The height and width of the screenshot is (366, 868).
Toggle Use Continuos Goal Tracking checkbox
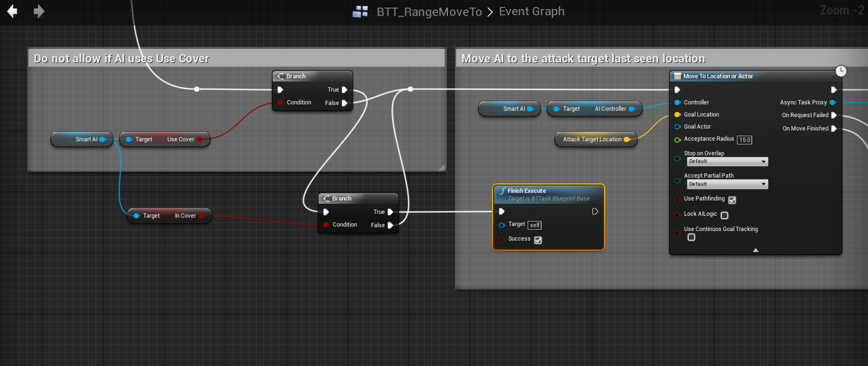pyautogui.click(x=691, y=237)
